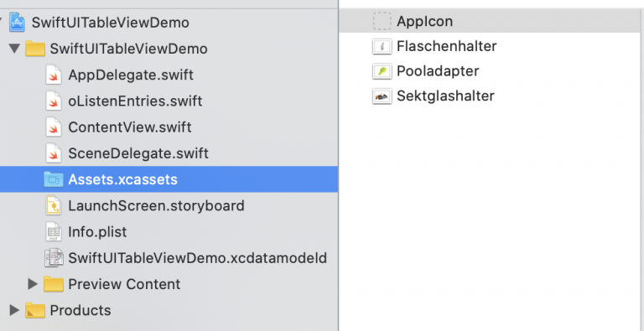The height and width of the screenshot is (331, 644).
Task: Select the Flaschenhalter image asset
Action: (x=446, y=46)
